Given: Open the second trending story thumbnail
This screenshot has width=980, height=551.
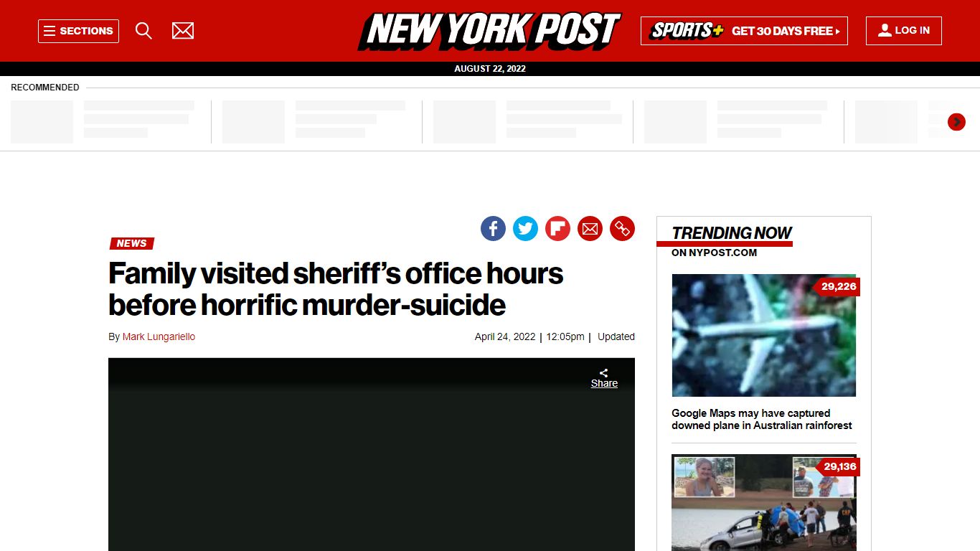Looking at the screenshot, I should (764, 502).
